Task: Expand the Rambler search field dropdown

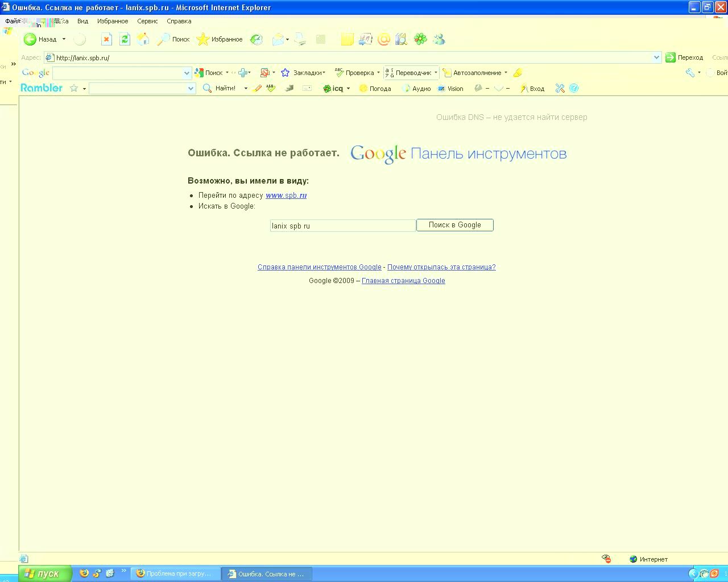Action: click(191, 89)
